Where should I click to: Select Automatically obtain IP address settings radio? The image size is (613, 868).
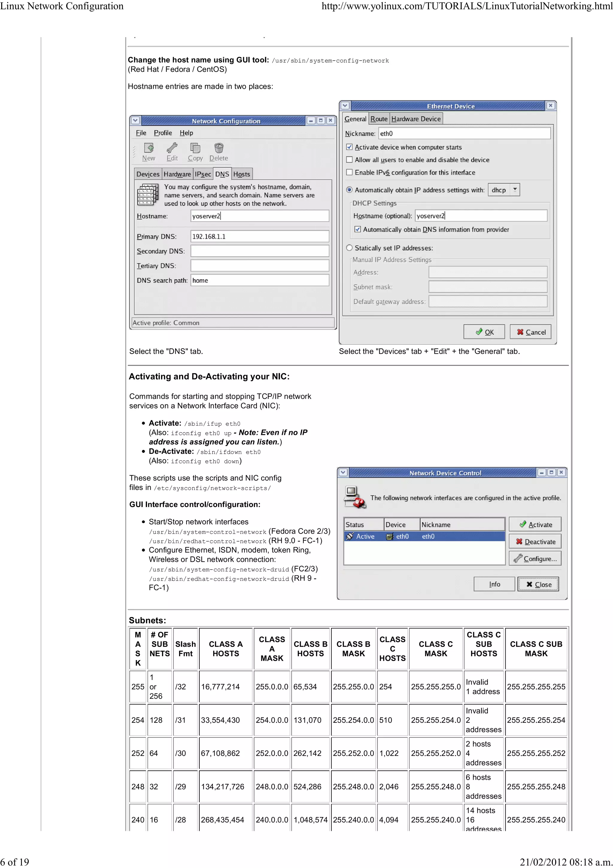[x=349, y=190]
